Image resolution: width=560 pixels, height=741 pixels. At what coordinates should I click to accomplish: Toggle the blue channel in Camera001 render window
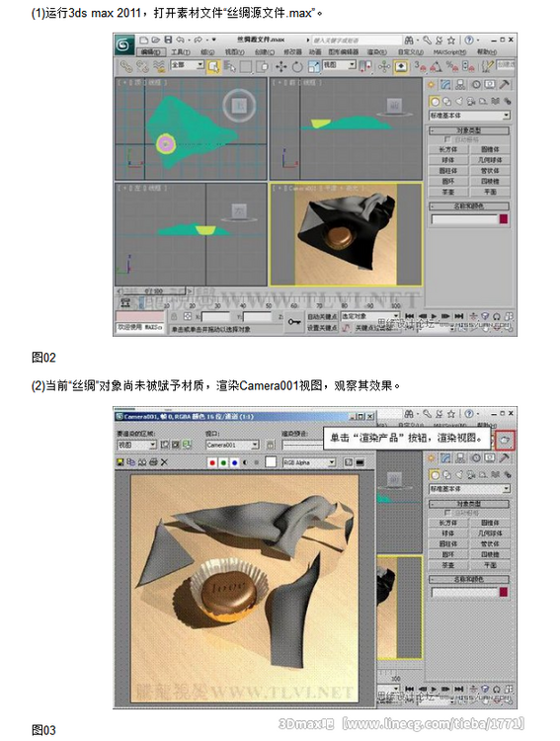click(x=234, y=462)
